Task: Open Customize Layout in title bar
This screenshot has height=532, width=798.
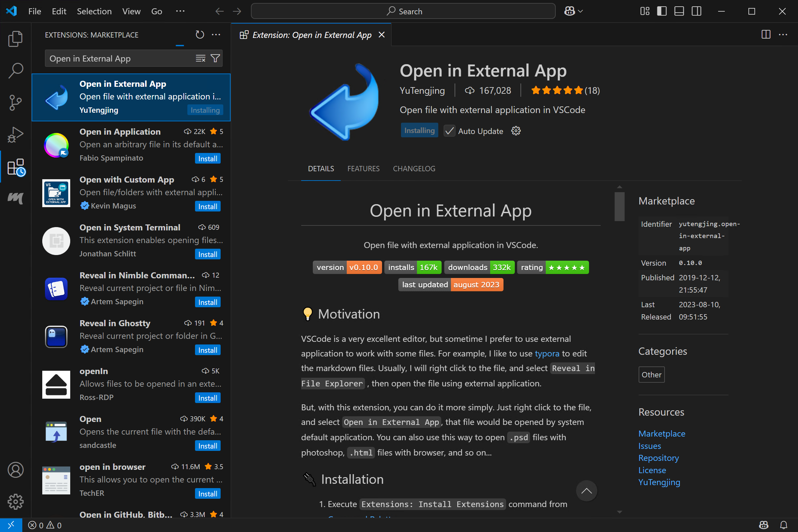Action: [645, 11]
